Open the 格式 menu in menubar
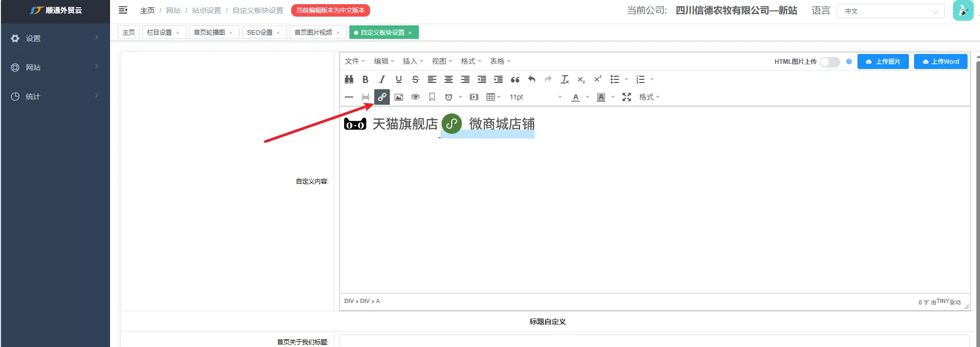 pyautogui.click(x=471, y=61)
